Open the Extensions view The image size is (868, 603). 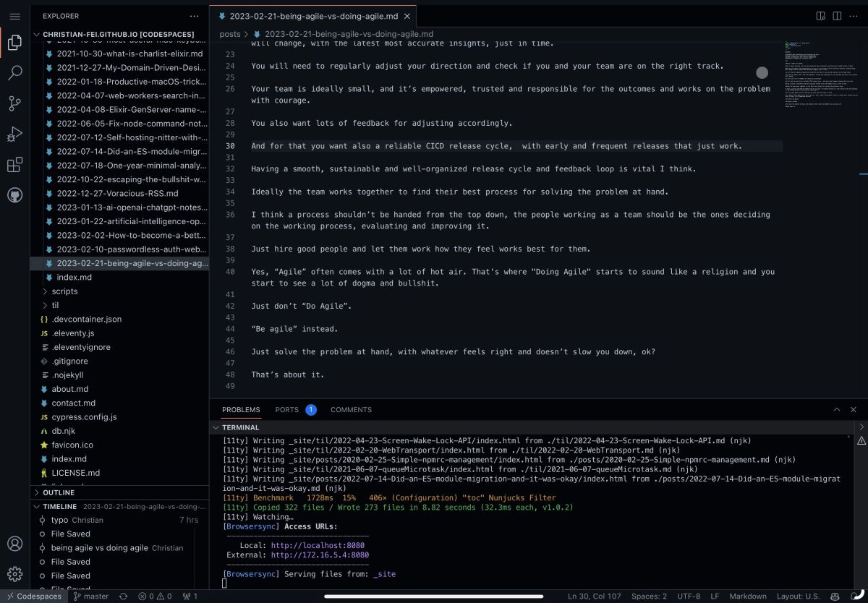[14, 165]
